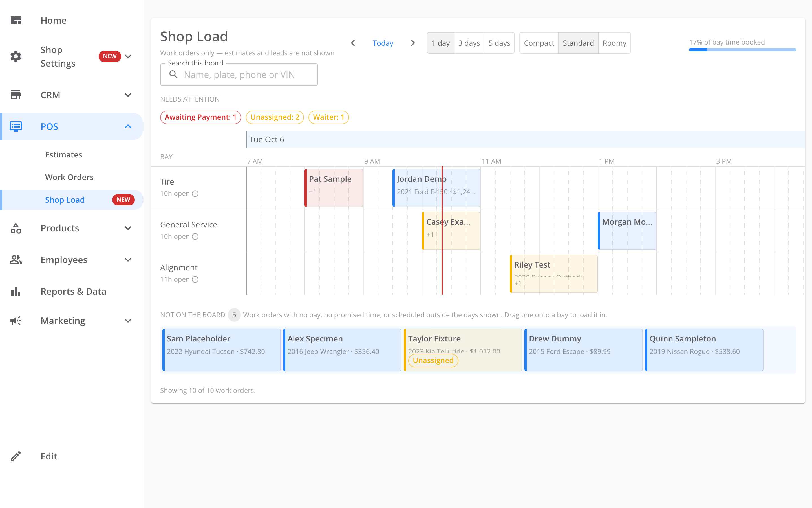Collapse the POS menu chevron

[128, 126]
